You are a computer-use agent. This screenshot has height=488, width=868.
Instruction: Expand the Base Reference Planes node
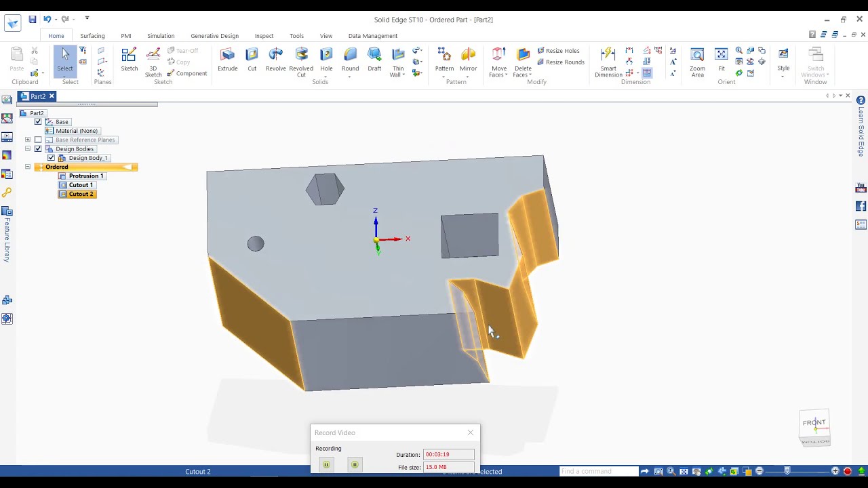pos(28,140)
